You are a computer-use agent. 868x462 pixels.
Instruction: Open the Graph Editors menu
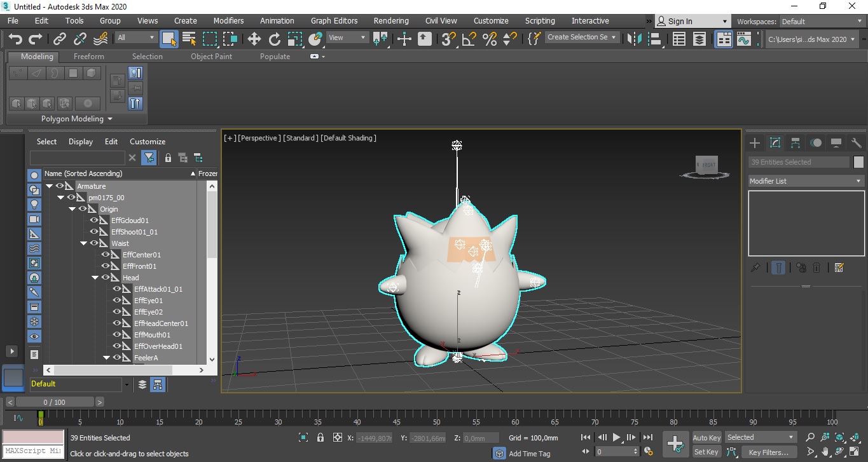(334, 21)
